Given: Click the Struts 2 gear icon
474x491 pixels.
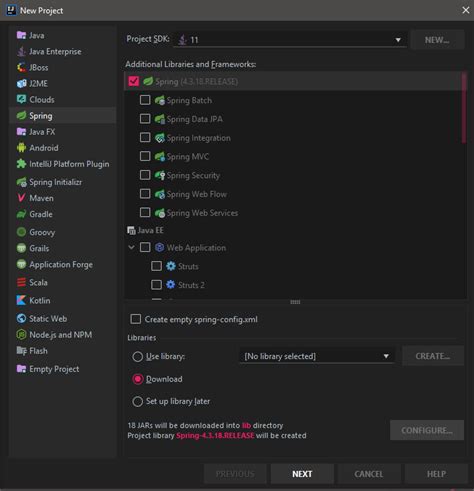Looking at the screenshot, I should tap(170, 285).
